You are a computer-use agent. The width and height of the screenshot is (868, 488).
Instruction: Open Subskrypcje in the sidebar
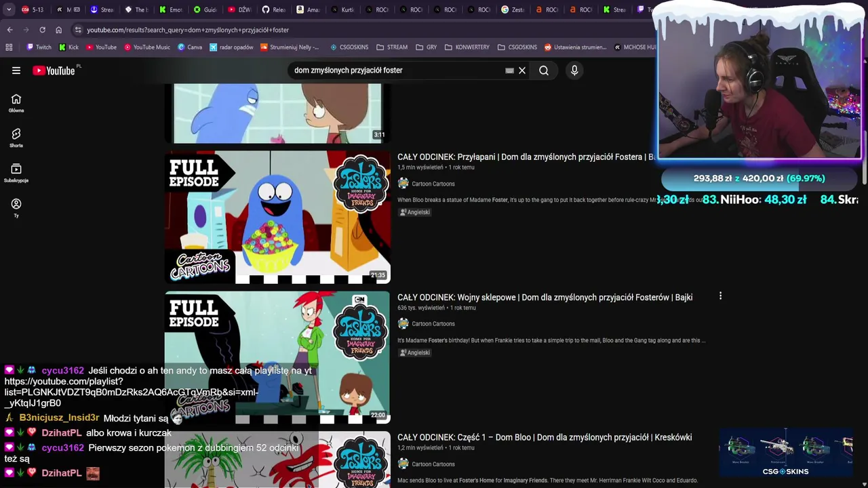point(16,174)
